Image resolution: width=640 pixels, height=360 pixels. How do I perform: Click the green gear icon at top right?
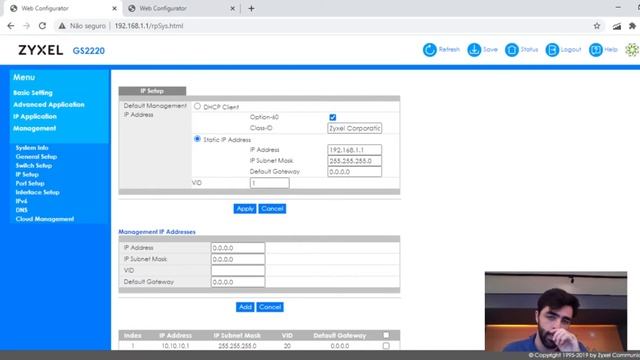(x=632, y=50)
